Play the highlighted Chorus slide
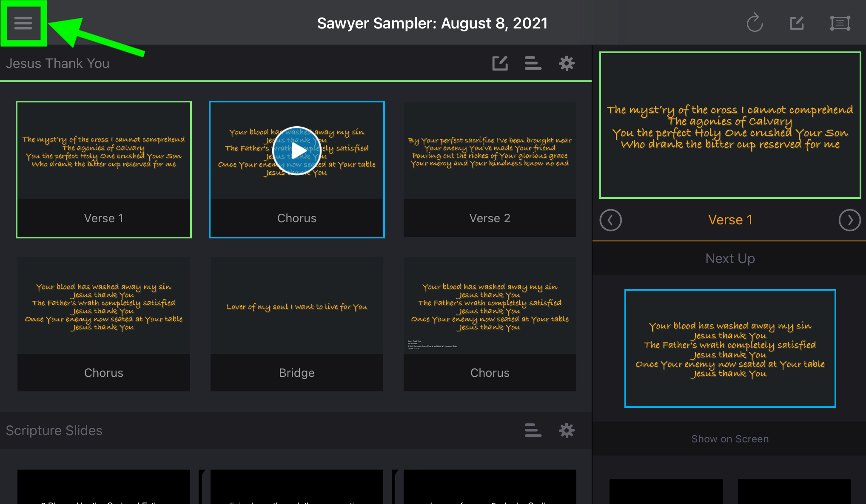This screenshot has height=504, width=866. coord(297,151)
